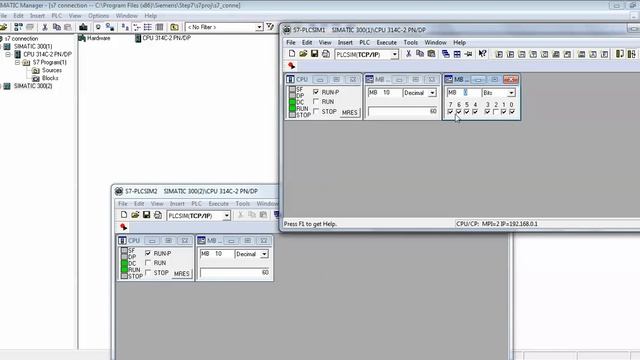The height and width of the screenshot is (360, 640).
Task: Open Decimal format dropdown in S7-PLCSIM2
Action: [264, 254]
